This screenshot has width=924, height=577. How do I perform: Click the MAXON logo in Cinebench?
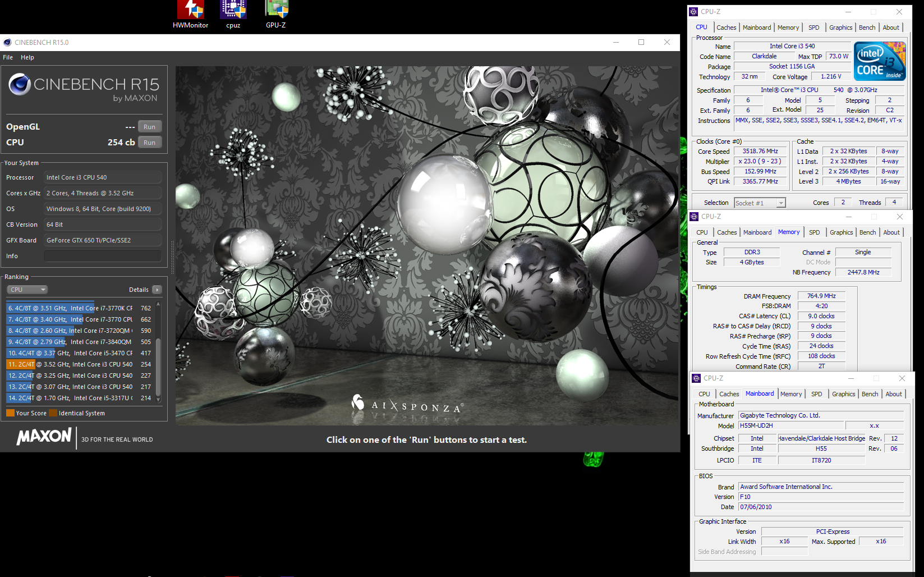[x=44, y=437]
